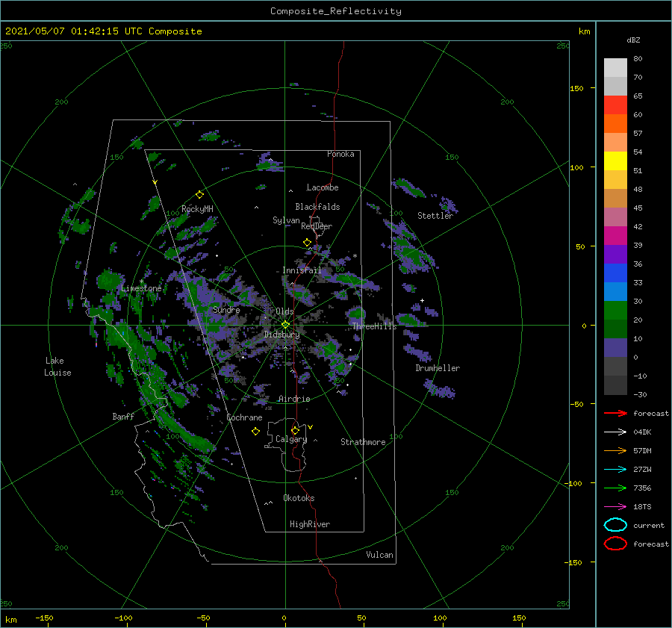This screenshot has height=628, width=672.
Task: Click the Limestone label
Action: (141, 288)
